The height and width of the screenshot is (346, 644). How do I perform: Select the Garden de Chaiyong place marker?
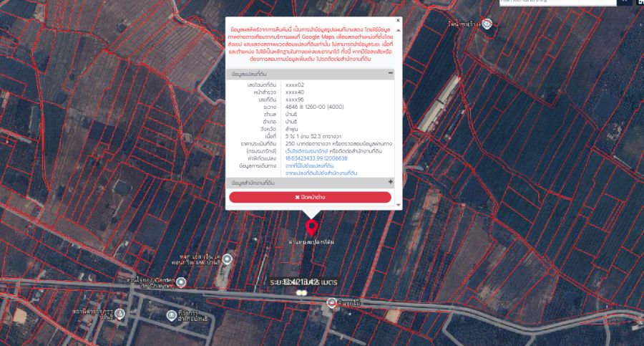pyautogui.click(x=181, y=282)
